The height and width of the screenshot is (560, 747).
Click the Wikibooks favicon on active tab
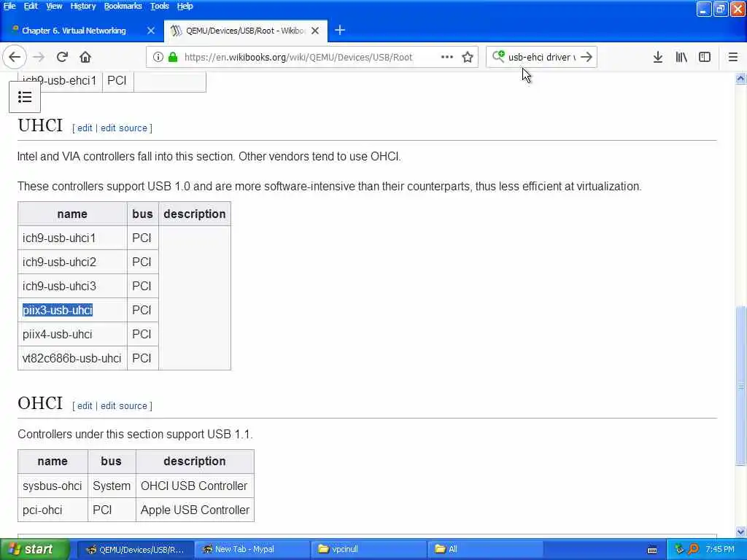177,31
